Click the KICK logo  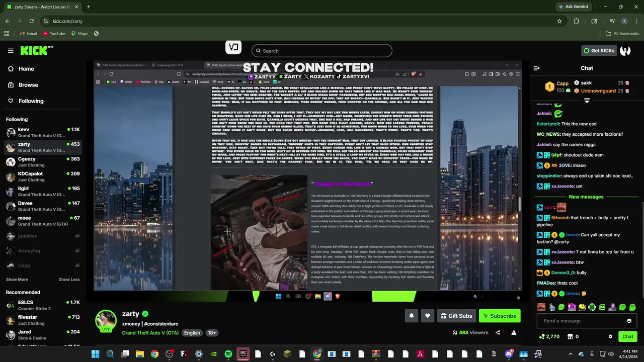(36, 50)
